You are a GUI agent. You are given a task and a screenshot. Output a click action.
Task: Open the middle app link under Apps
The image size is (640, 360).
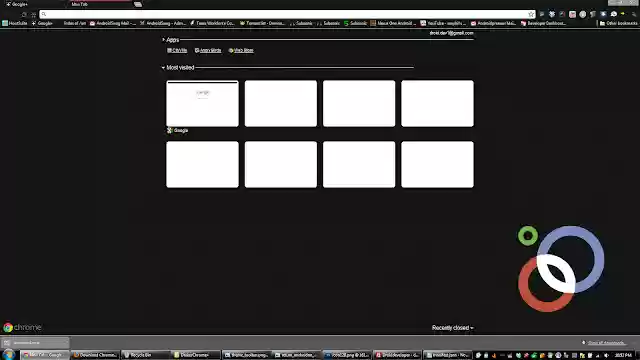point(208,50)
